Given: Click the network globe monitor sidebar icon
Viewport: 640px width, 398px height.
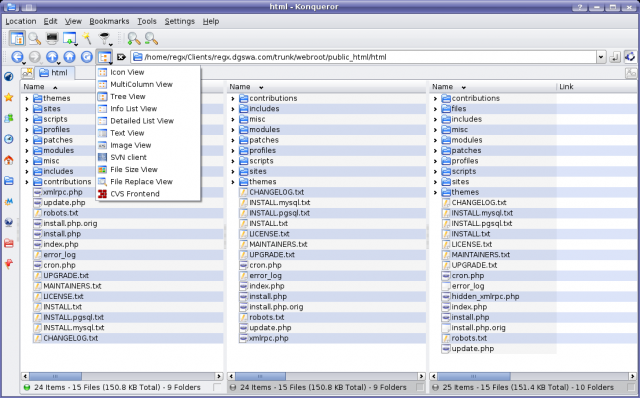Looking at the screenshot, I should coord(9,222).
